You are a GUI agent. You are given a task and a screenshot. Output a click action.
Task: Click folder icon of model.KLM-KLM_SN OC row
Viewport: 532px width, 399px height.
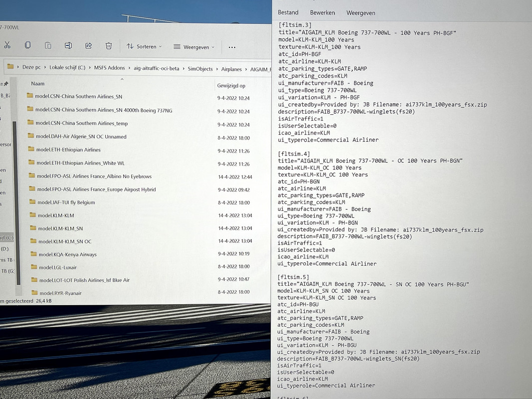tap(33, 241)
